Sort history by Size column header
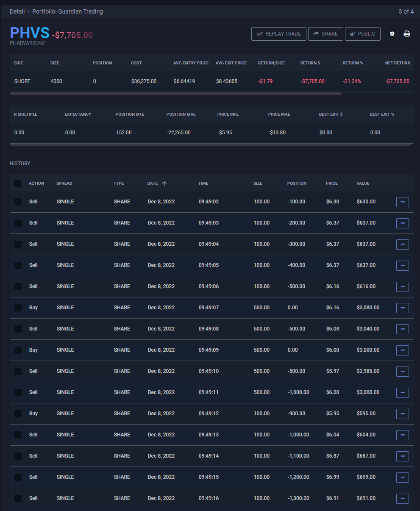Image resolution: width=420 pixels, height=511 pixels. [258, 183]
